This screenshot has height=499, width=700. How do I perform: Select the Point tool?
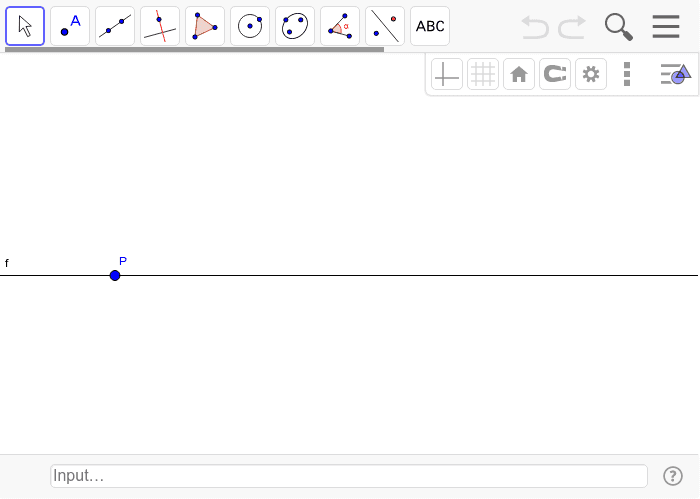pos(70,26)
